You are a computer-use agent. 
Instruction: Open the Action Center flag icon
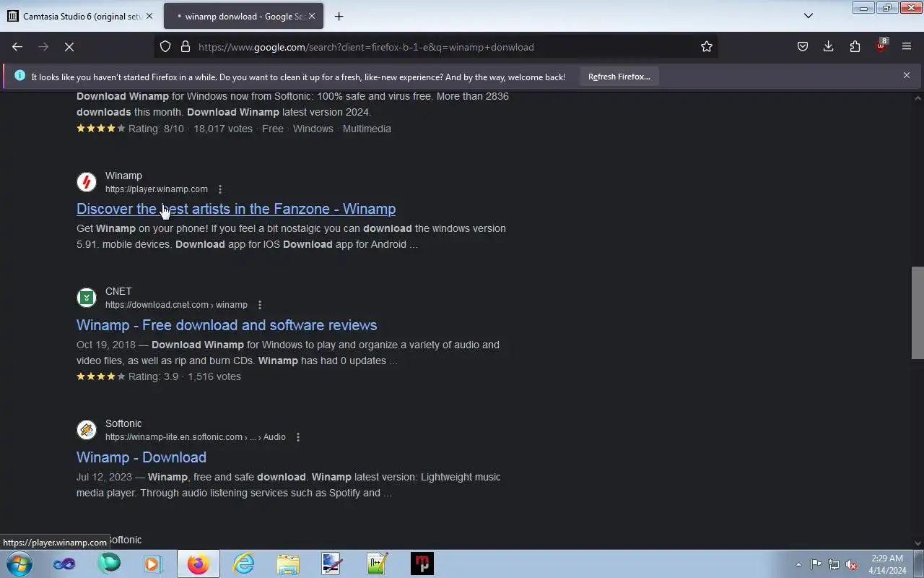pyautogui.click(x=816, y=564)
